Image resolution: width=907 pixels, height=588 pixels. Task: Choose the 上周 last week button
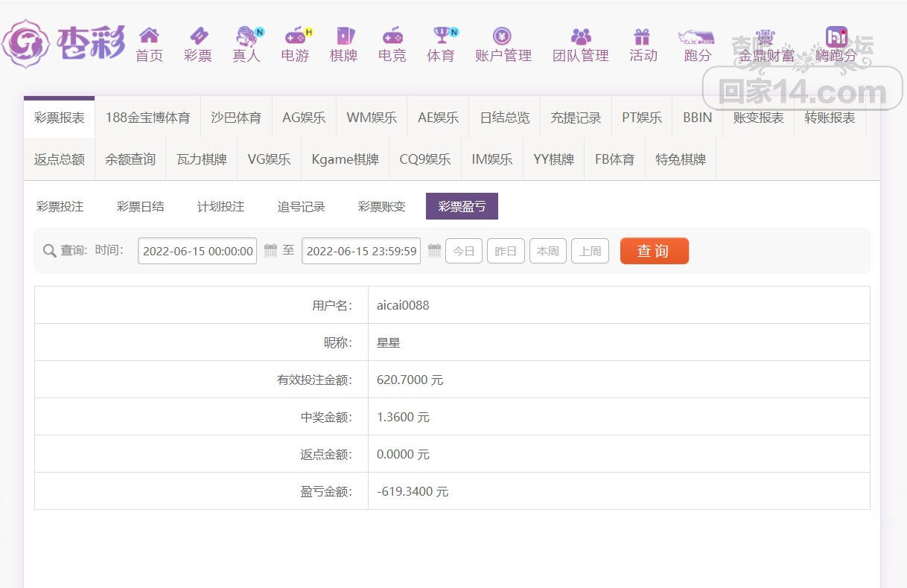tap(590, 251)
